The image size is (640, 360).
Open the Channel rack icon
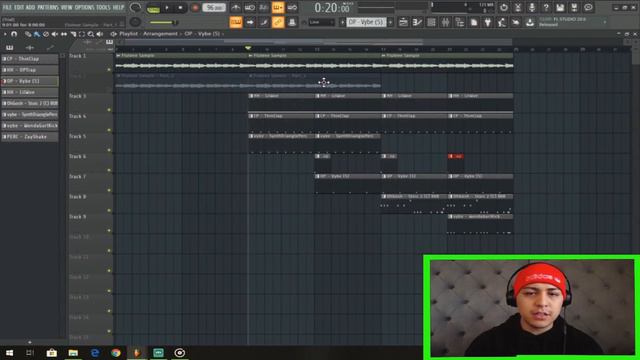tap(431, 22)
